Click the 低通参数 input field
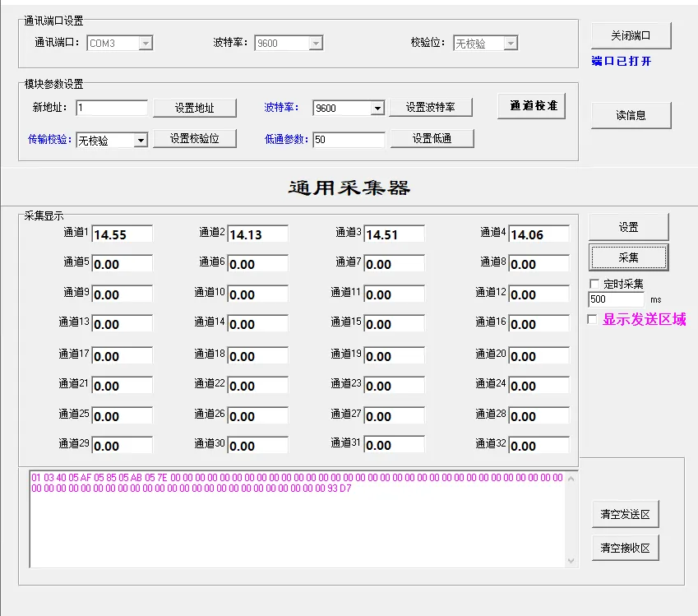 tap(349, 140)
